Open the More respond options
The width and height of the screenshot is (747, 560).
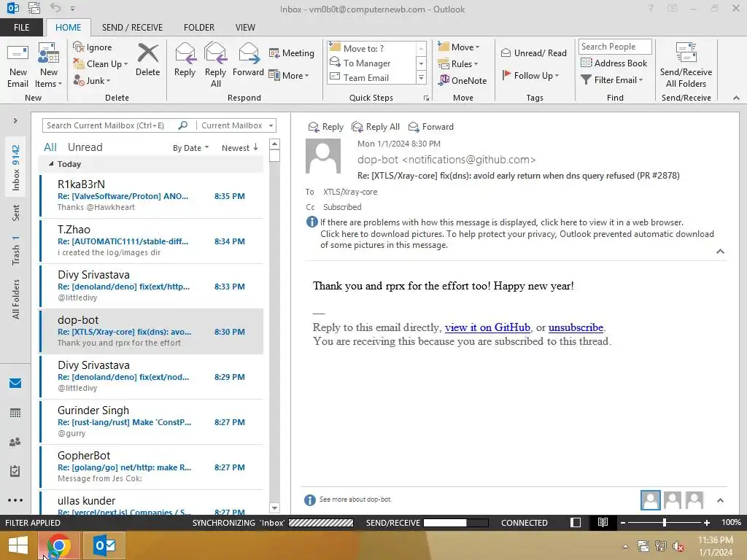tap(289, 75)
